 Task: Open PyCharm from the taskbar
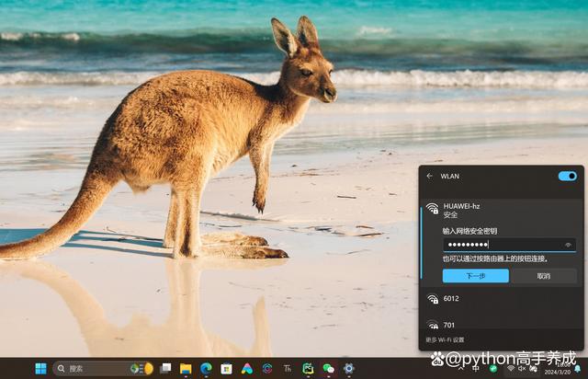(x=308, y=368)
